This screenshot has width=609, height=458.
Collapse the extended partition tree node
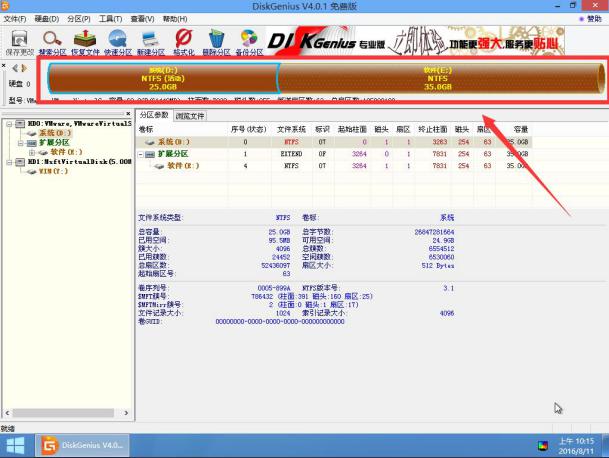coord(21,143)
